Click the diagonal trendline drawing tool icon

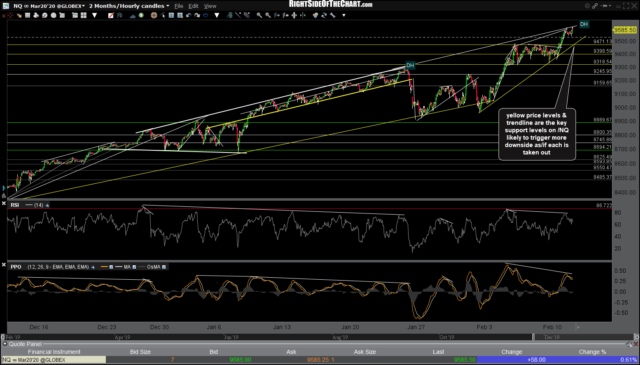pyautogui.click(x=238, y=16)
